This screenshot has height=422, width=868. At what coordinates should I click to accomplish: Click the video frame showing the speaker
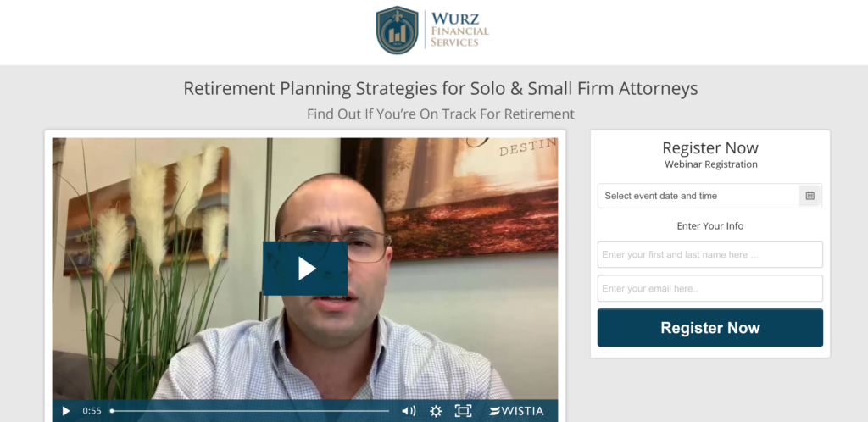click(x=305, y=269)
